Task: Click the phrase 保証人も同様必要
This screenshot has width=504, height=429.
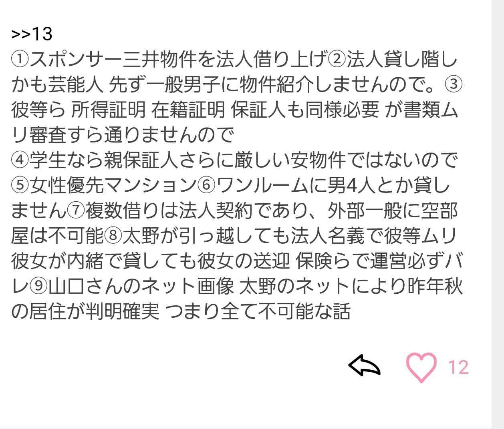Action: tap(305, 110)
